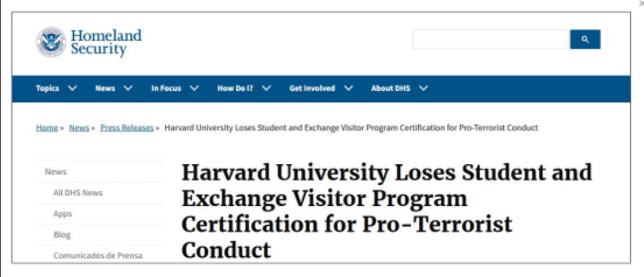
Task: Open the How Do I? chevron
Action: click(x=266, y=88)
